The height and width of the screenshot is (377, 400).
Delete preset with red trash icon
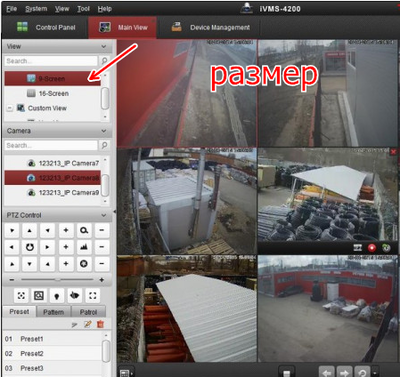click(100, 324)
